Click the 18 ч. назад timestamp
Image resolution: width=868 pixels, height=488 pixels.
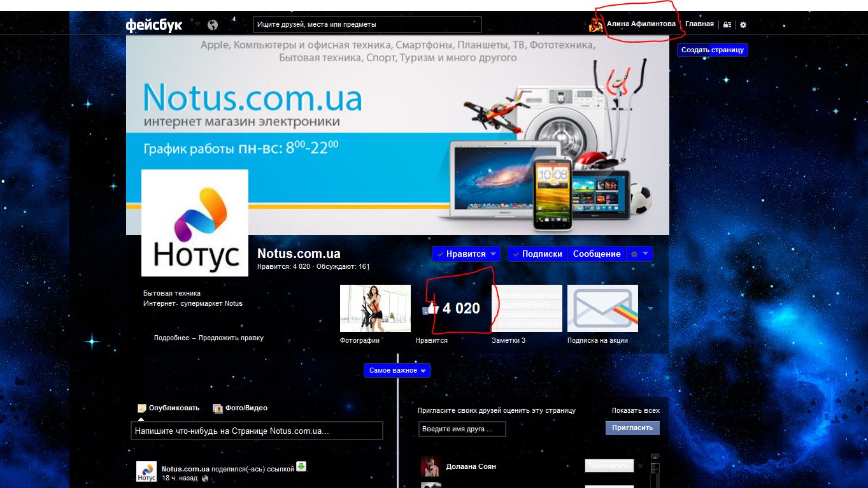pos(180,478)
